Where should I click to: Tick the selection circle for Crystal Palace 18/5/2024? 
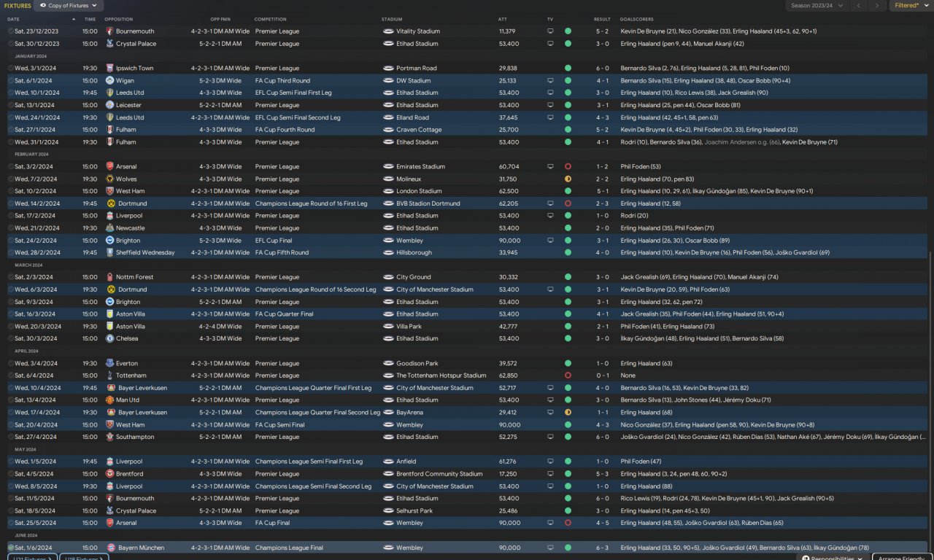[11, 511]
